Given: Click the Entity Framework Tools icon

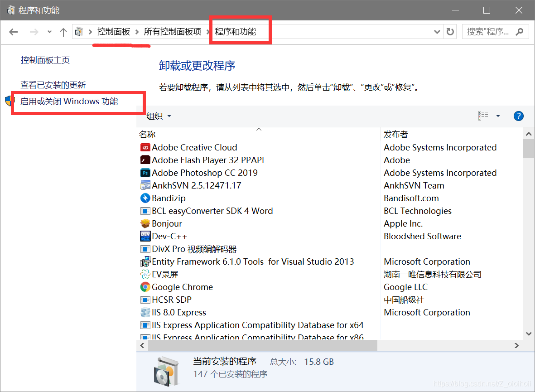Looking at the screenshot, I should pos(145,261).
